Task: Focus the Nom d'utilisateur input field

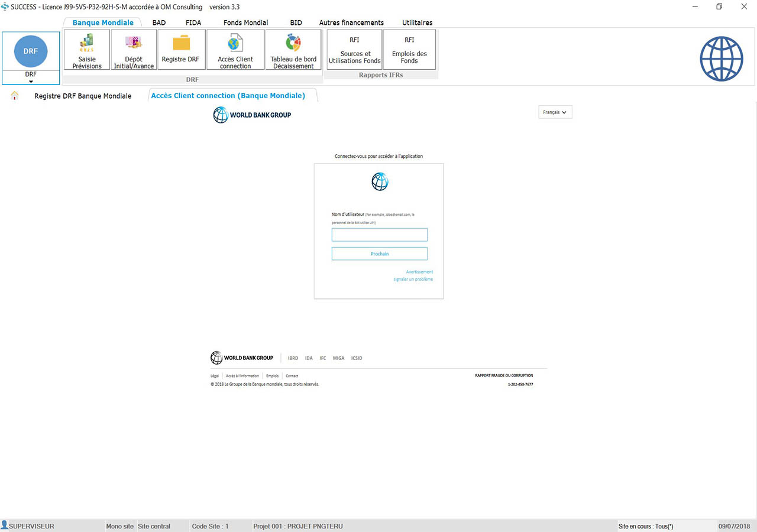Action: click(380, 235)
